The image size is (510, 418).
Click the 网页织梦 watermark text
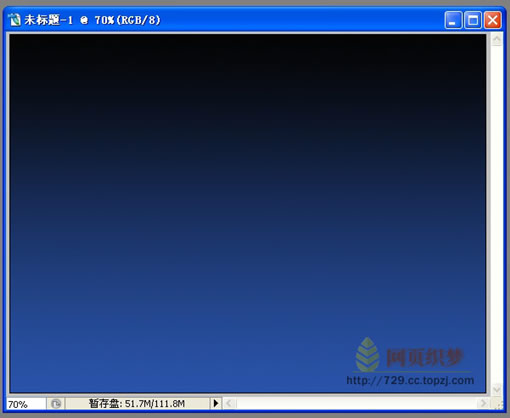point(425,357)
